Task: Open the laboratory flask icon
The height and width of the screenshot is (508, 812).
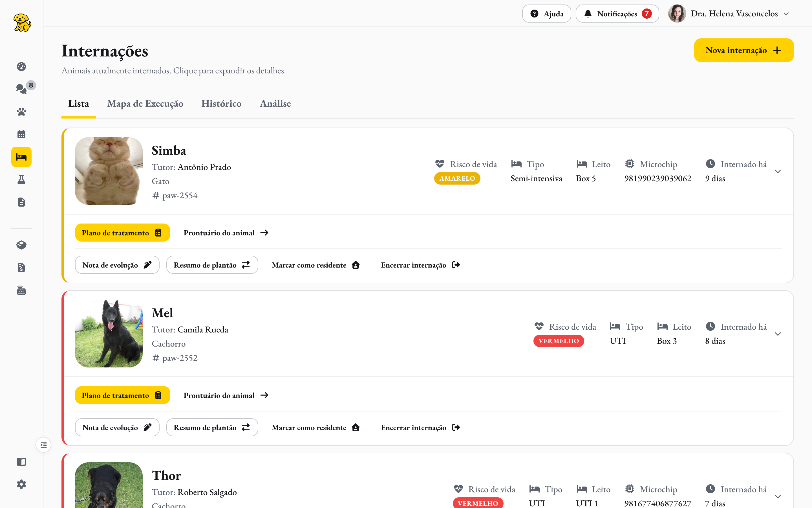Action: pyautogui.click(x=21, y=179)
